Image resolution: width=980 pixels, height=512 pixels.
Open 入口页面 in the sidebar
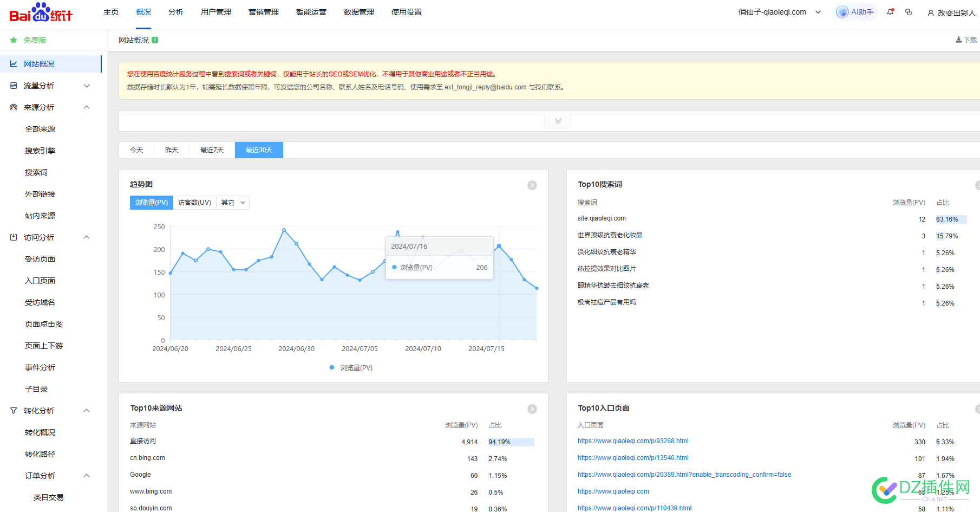pos(40,281)
